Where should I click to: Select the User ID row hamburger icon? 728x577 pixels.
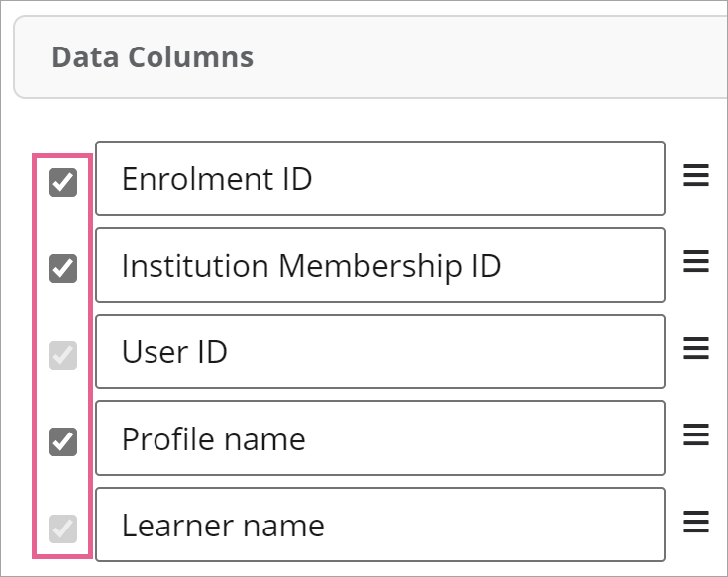pyautogui.click(x=696, y=348)
